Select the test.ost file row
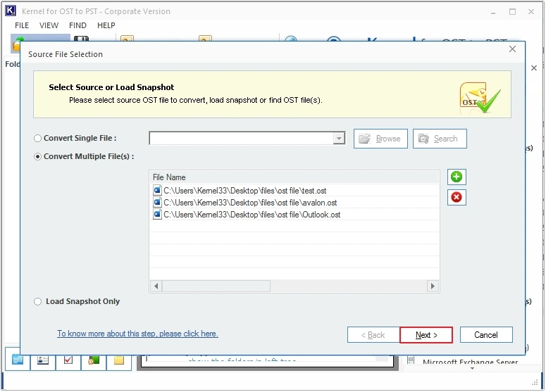Viewport: 546px width, 392px height. pyautogui.click(x=294, y=191)
